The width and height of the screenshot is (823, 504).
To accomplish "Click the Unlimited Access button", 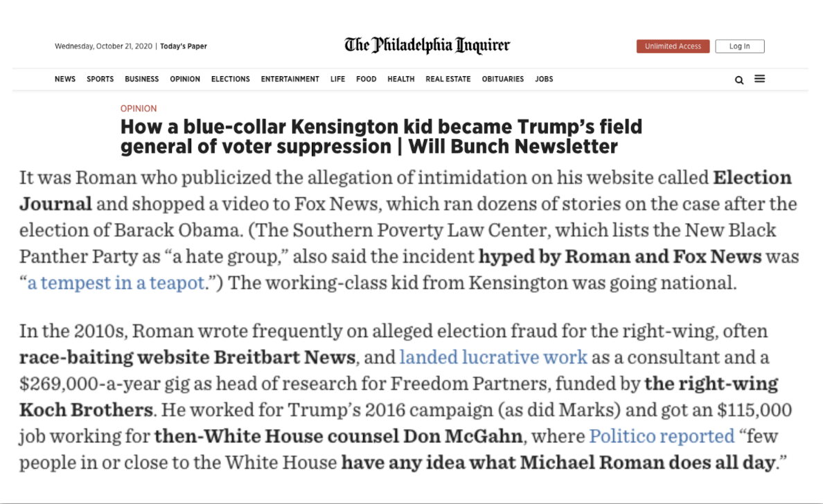I will [x=673, y=46].
